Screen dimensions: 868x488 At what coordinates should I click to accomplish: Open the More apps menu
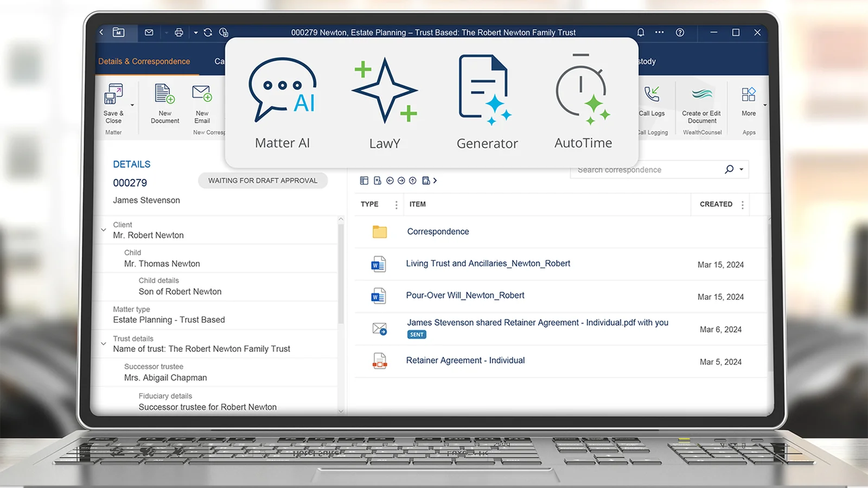[749, 102]
